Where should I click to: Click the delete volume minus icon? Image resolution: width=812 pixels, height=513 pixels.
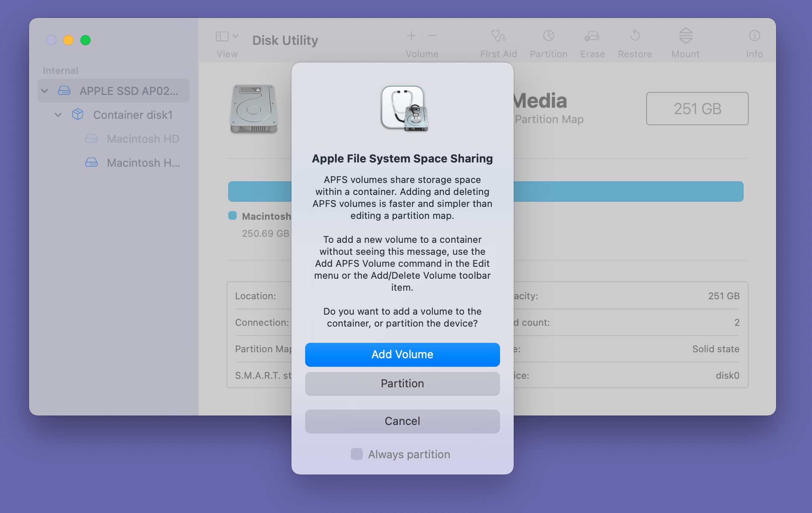[432, 35]
